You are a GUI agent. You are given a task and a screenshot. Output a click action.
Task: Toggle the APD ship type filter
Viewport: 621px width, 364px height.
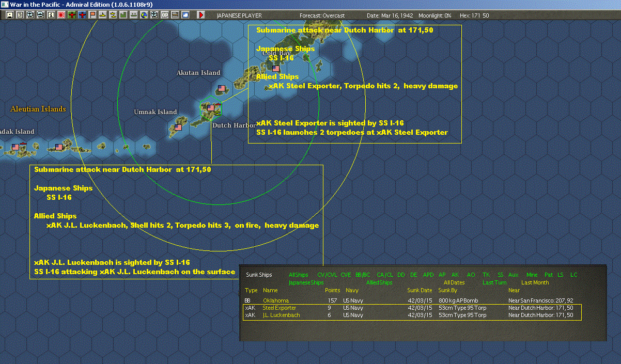coord(428,275)
